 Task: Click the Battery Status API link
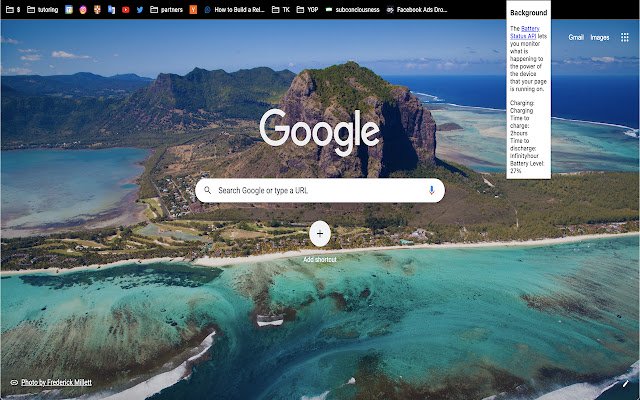527,32
